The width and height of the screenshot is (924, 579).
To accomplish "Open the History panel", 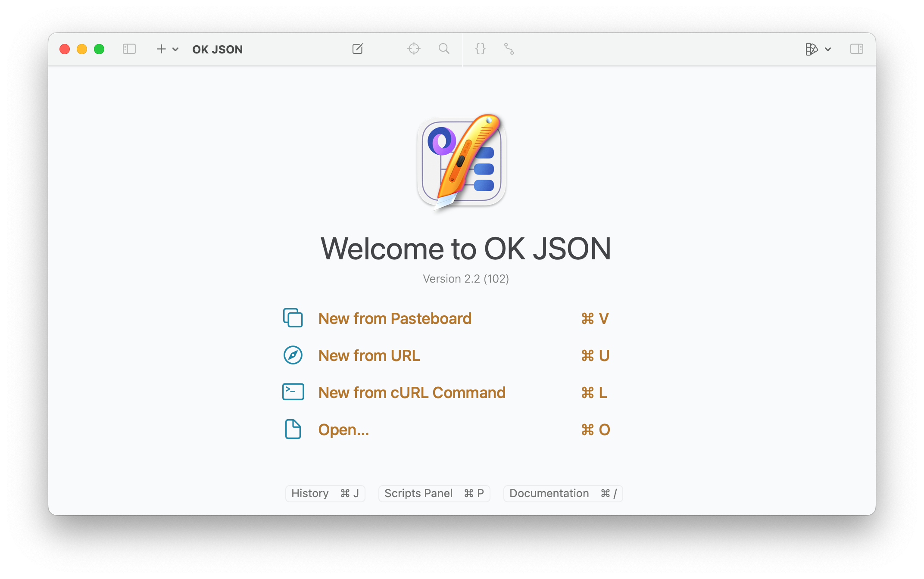I will click(325, 493).
